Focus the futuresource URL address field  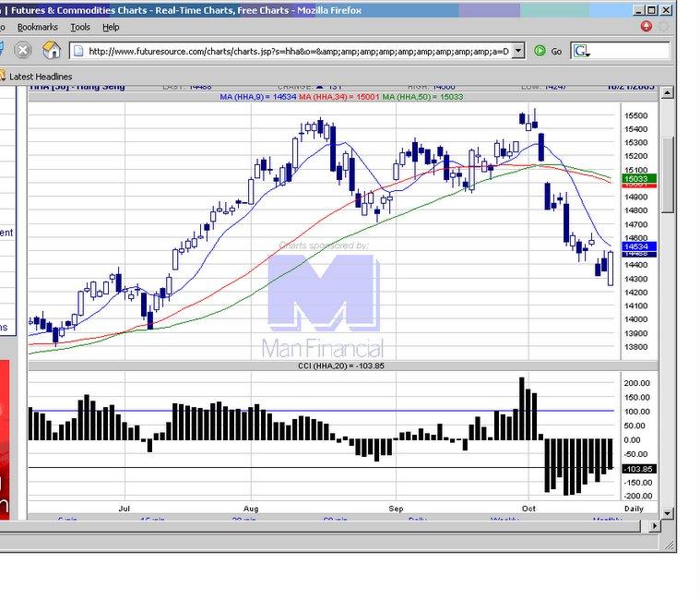coord(298,52)
